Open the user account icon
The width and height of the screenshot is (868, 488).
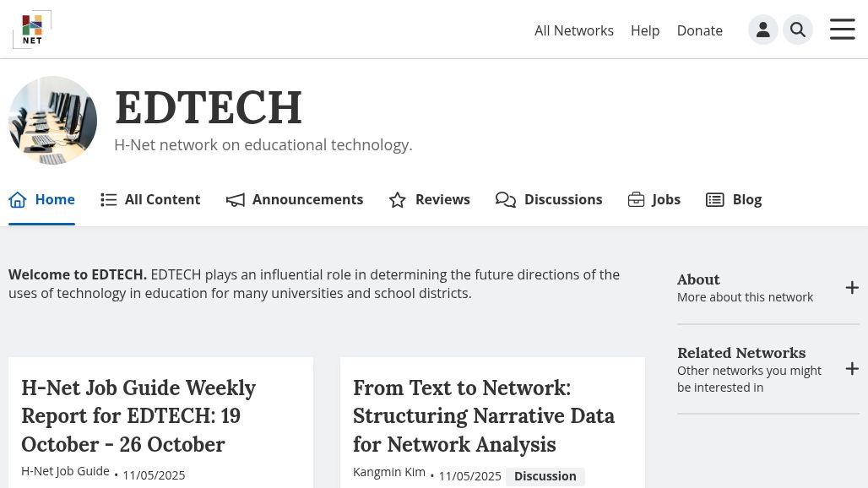tap(762, 30)
